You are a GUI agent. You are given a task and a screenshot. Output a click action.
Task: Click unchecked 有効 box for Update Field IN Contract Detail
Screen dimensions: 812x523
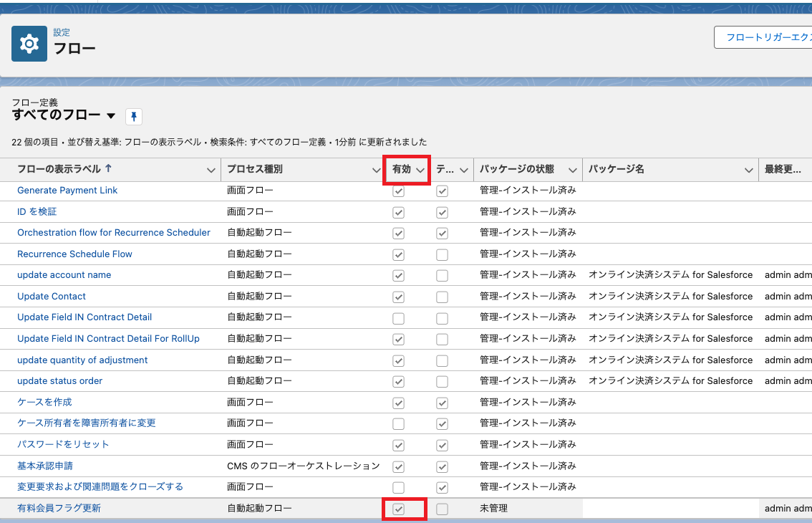(398, 318)
